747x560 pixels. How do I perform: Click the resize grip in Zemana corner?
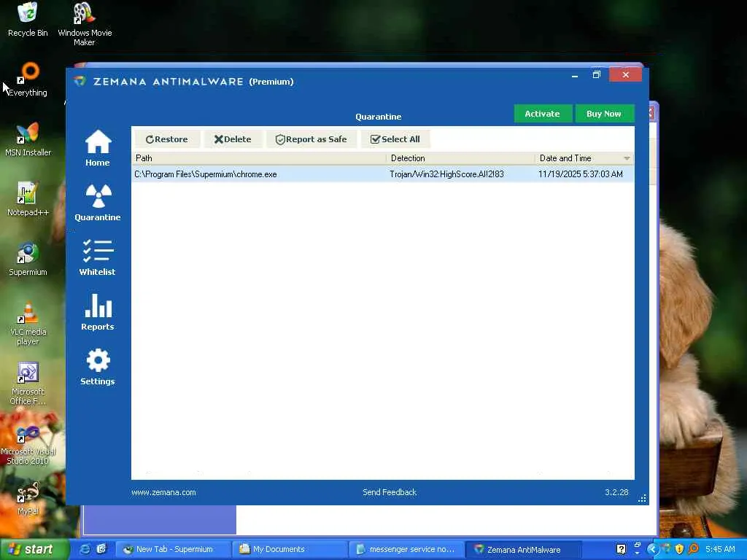pos(642,498)
